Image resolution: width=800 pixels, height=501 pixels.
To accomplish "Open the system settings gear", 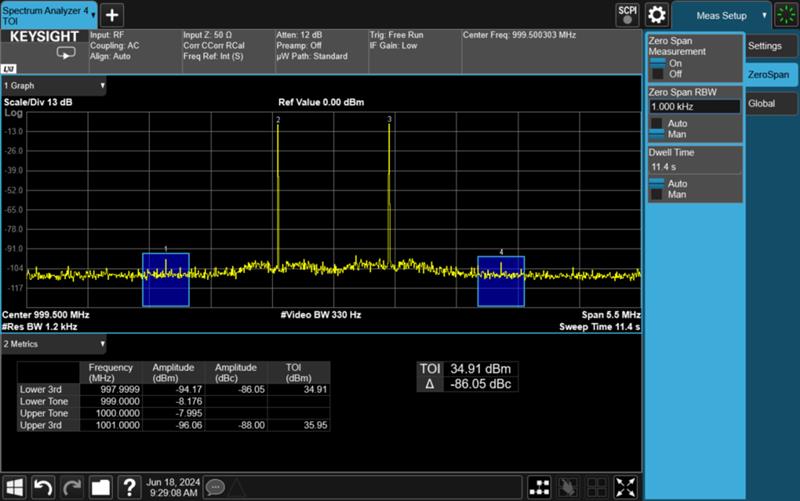I will [x=657, y=15].
